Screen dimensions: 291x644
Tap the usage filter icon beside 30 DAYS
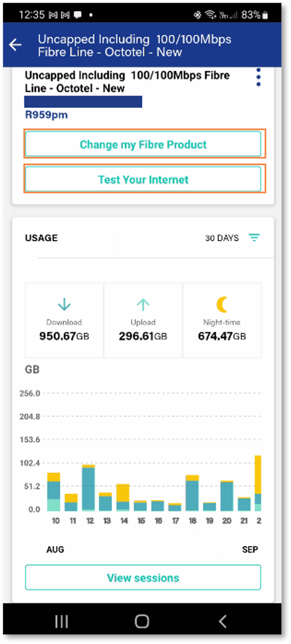click(254, 237)
